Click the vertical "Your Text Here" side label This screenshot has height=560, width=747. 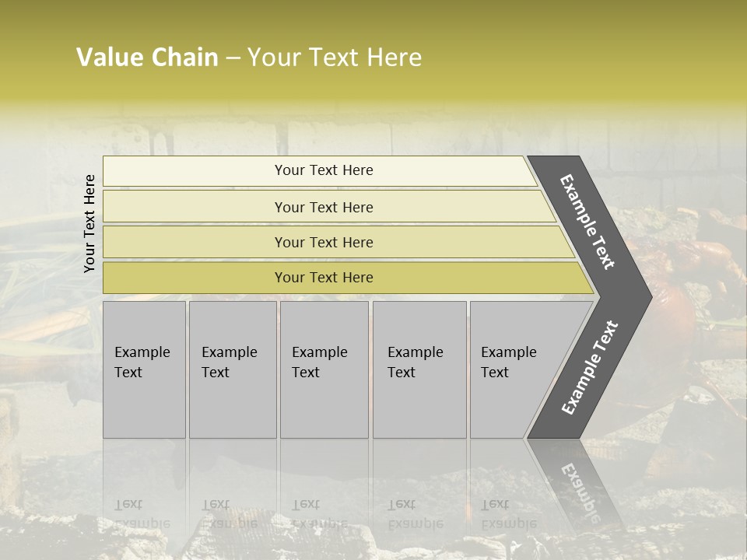pos(90,223)
